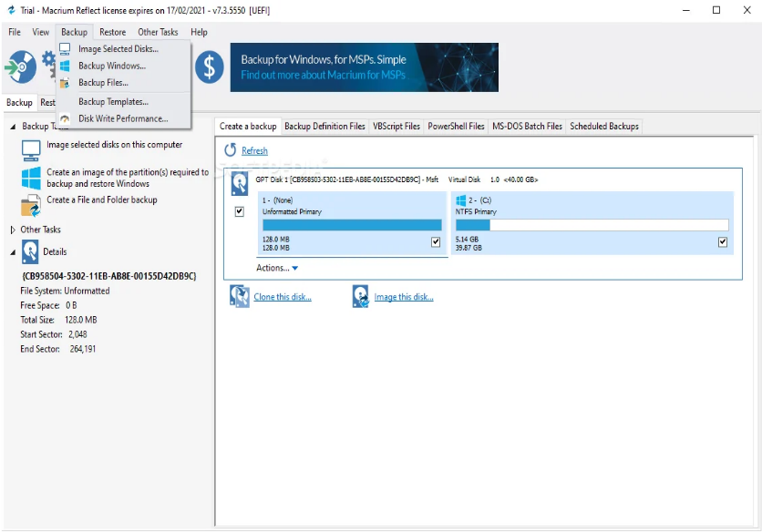The image size is (762, 532).
Task: Select the 2 - (C:) NTFS Primary partition
Action: click(x=592, y=223)
